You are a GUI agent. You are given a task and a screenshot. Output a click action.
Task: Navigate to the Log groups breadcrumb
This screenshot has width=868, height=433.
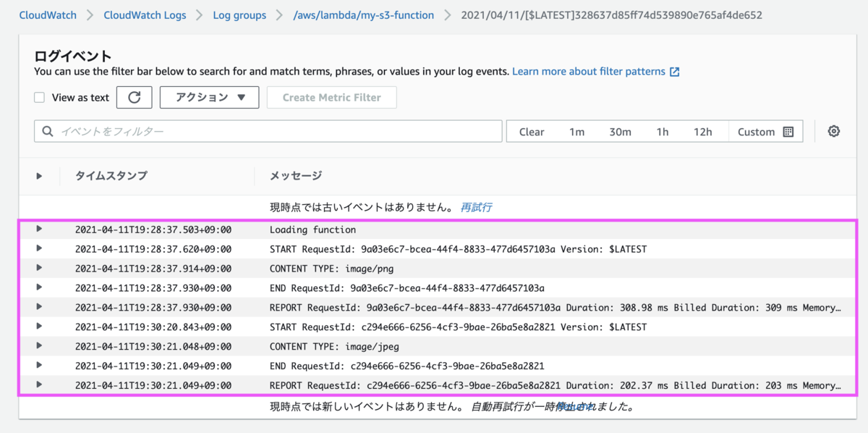pos(239,14)
